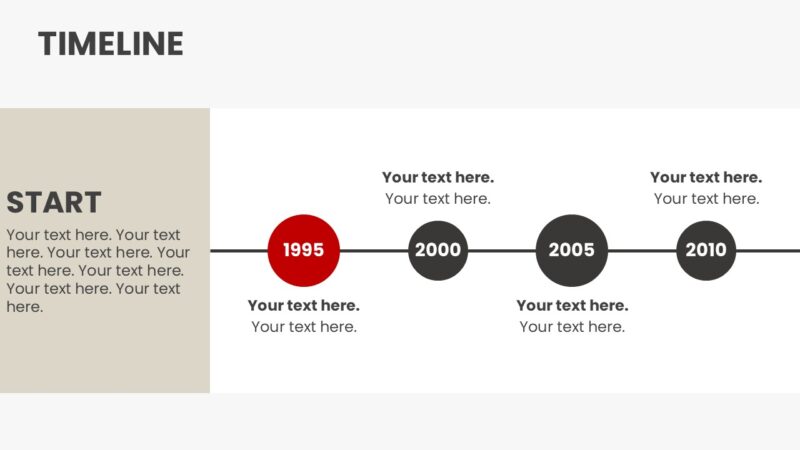
Task: Select the 2005 timeline marker circle
Action: click(572, 250)
